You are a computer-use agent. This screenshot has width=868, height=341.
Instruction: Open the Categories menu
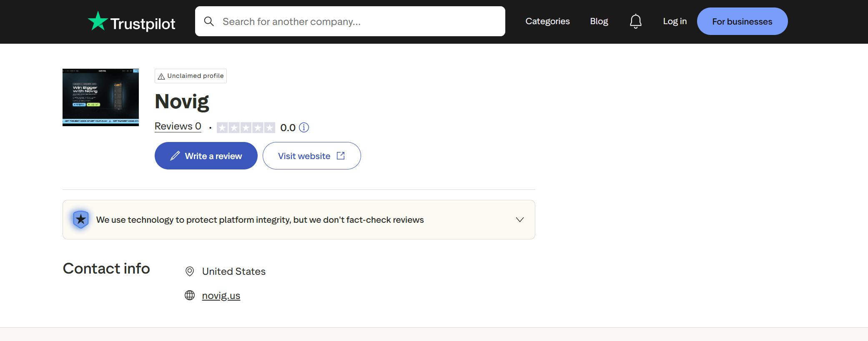point(547,21)
